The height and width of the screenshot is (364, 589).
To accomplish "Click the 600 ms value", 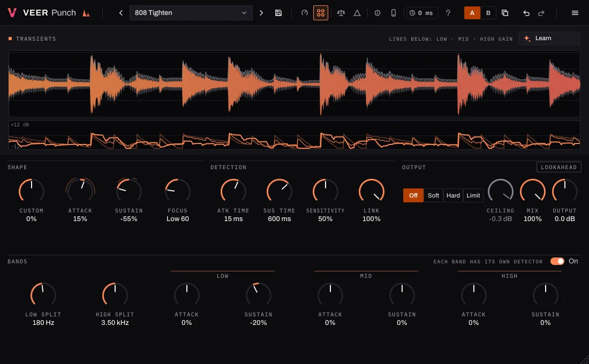I will (280, 218).
